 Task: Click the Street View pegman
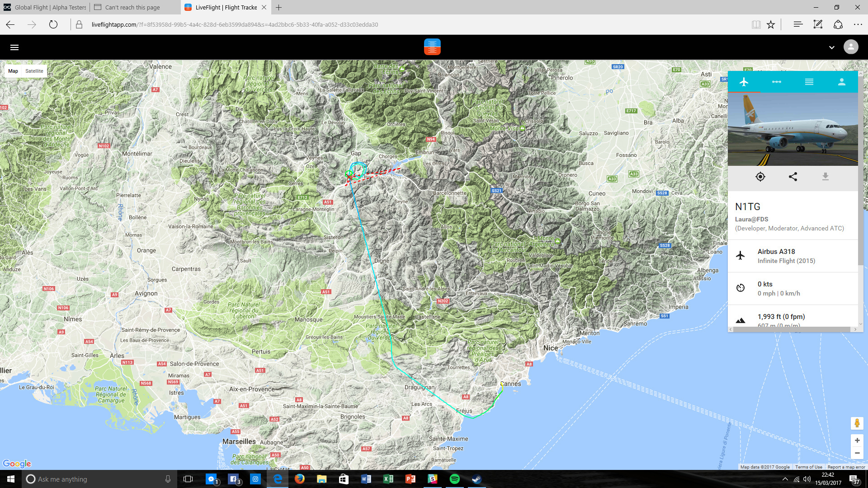[x=857, y=423]
